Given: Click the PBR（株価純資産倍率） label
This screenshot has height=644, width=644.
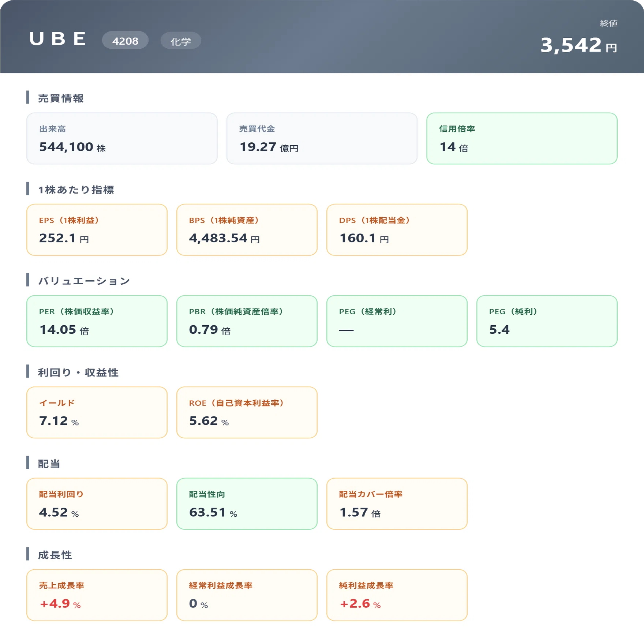Looking at the screenshot, I should (x=236, y=311).
